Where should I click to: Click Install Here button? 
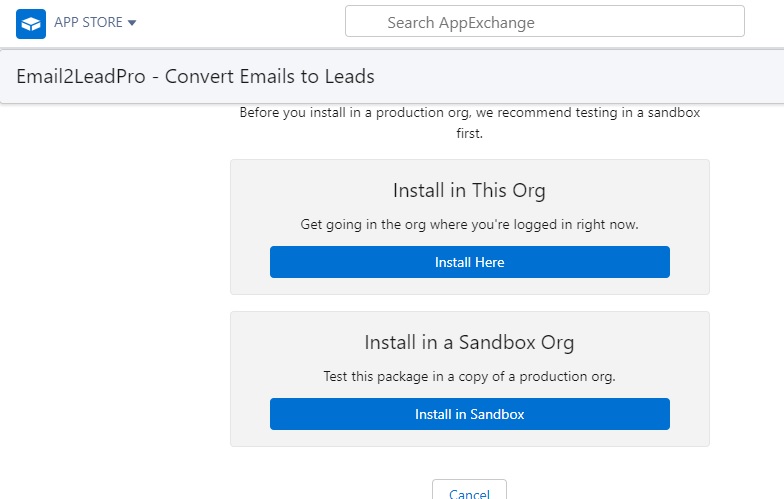click(x=470, y=262)
